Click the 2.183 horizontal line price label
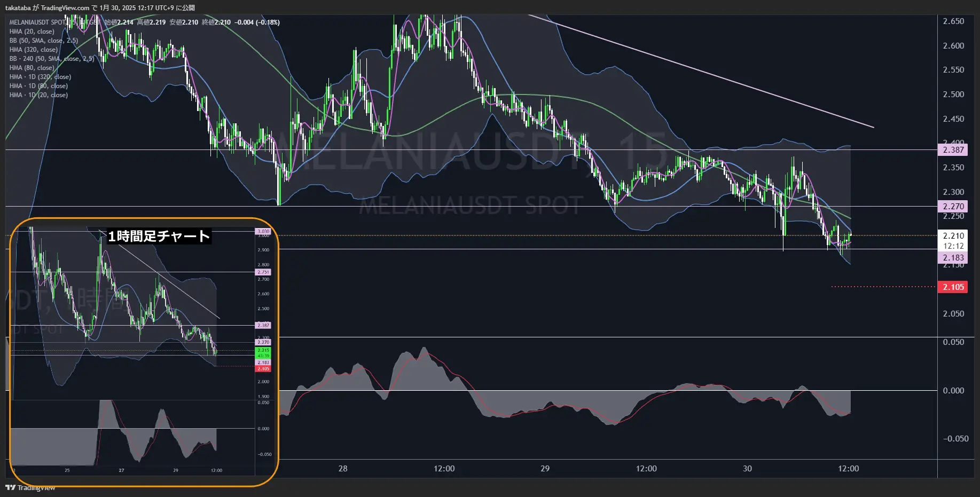The height and width of the screenshot is (497, 980). click(953, 258)
